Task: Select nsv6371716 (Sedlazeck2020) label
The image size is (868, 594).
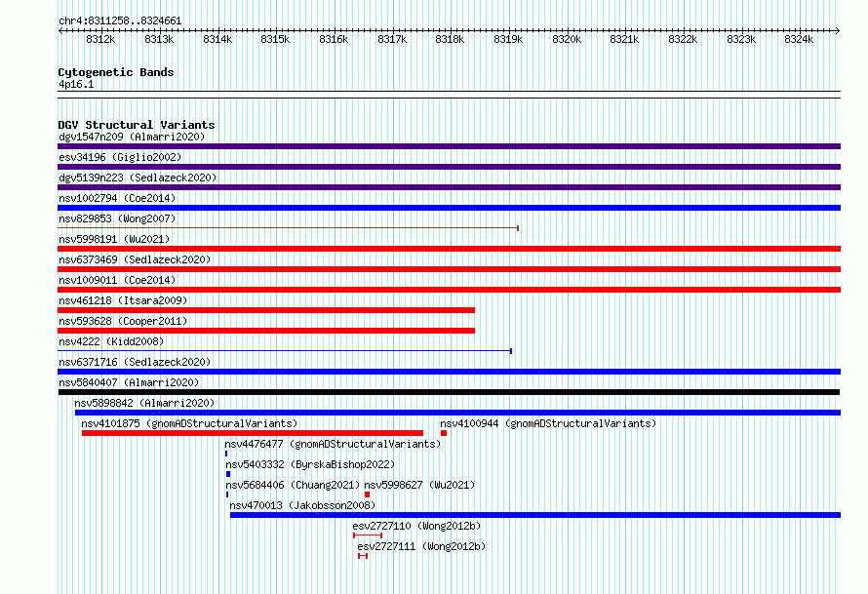Action: point(135,362)
